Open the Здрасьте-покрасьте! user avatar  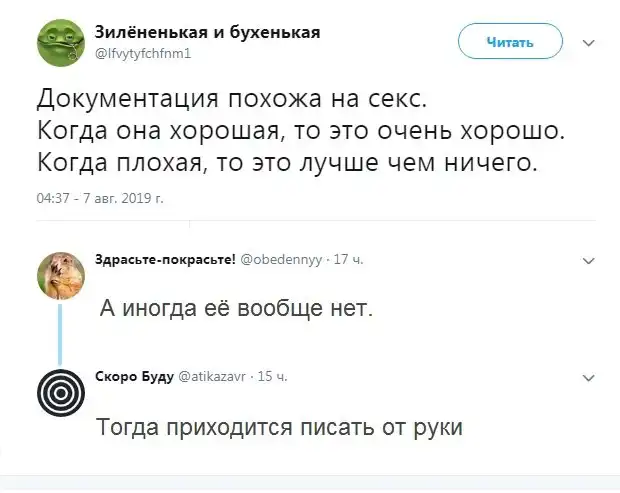(60, 275)
